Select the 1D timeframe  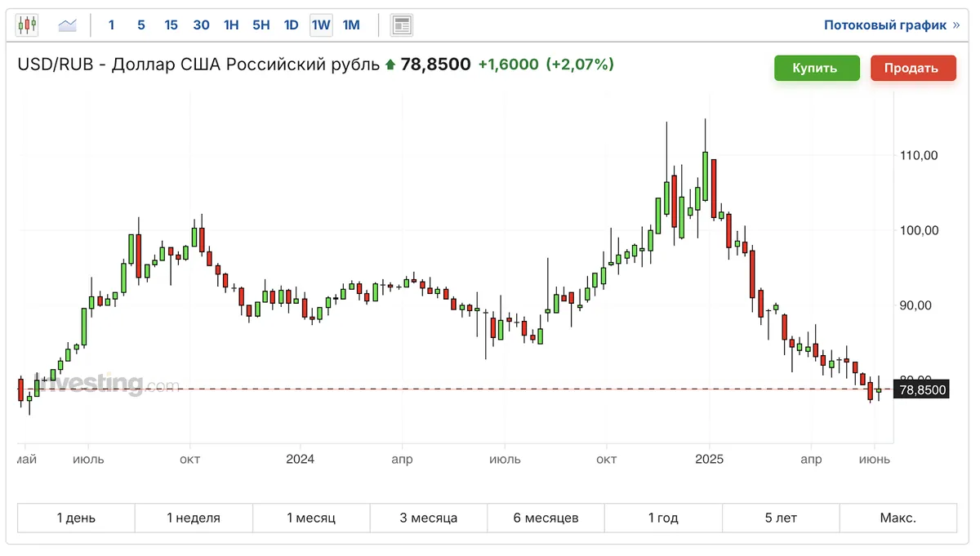click(x=291, y=25)
